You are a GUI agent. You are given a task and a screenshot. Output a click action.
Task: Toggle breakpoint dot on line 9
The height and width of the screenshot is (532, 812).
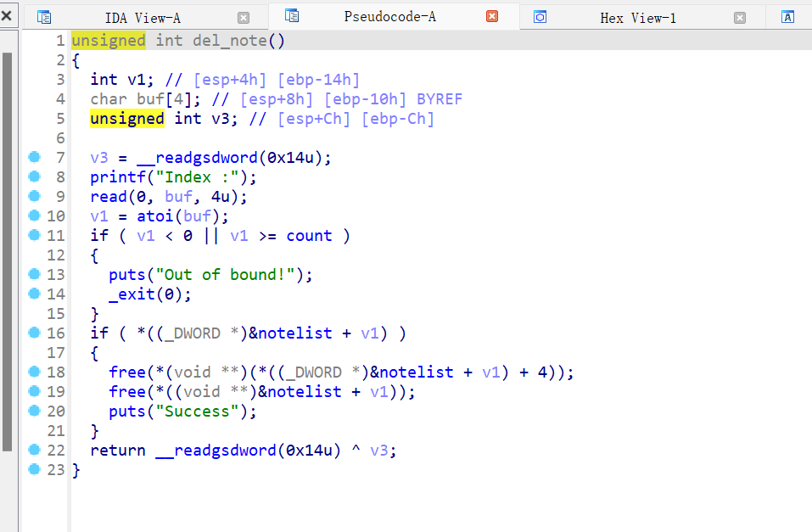(34, 196)
